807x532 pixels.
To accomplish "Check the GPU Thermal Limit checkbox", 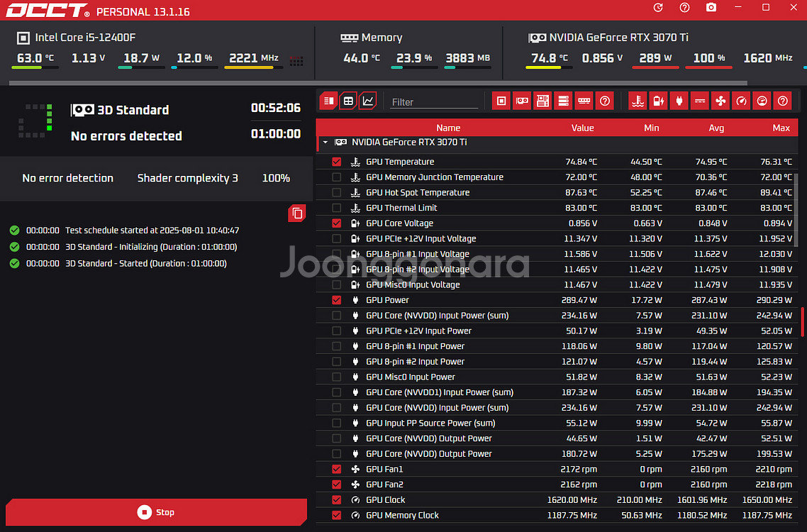I will tap(337, 208).
